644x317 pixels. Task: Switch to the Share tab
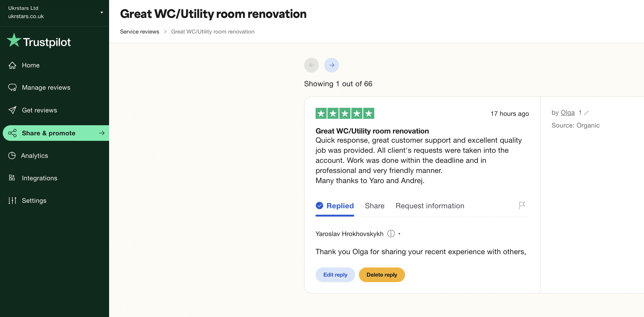pyautogui.click(x=374, y=206)
